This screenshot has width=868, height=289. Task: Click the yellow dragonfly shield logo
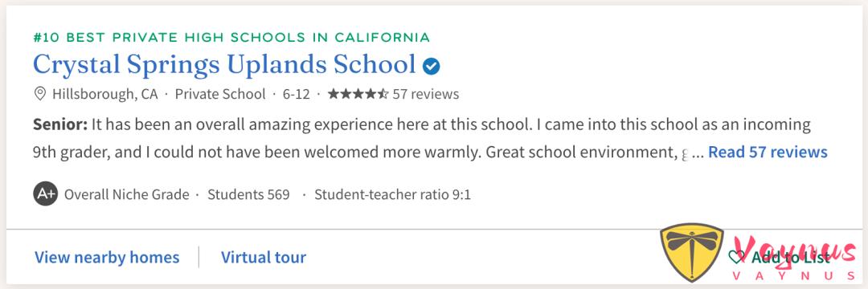pos(692,253)
